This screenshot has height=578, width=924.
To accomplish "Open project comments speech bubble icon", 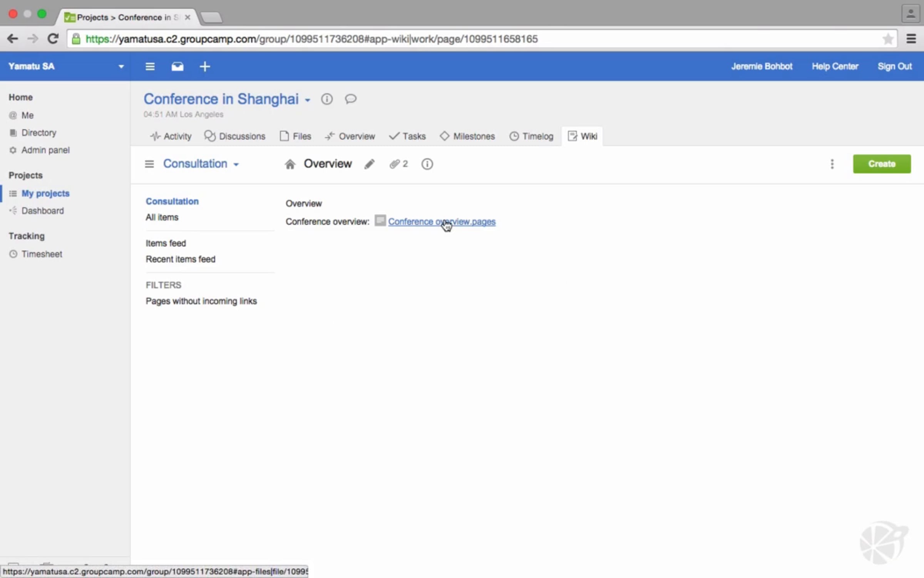I will point(350,99).
